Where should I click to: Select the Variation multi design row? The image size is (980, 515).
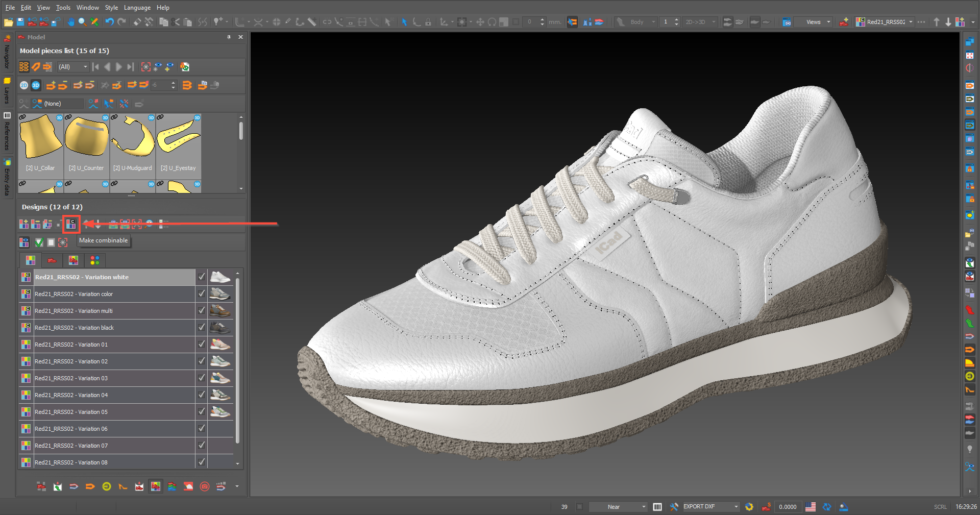[113, 311]
